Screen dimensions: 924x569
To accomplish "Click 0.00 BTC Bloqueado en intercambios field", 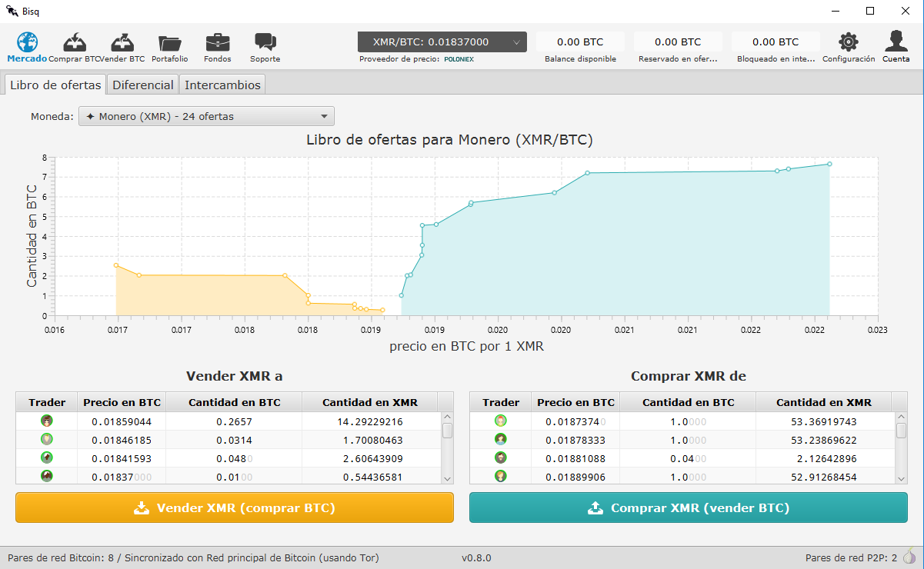I will (x=776, y=42).
